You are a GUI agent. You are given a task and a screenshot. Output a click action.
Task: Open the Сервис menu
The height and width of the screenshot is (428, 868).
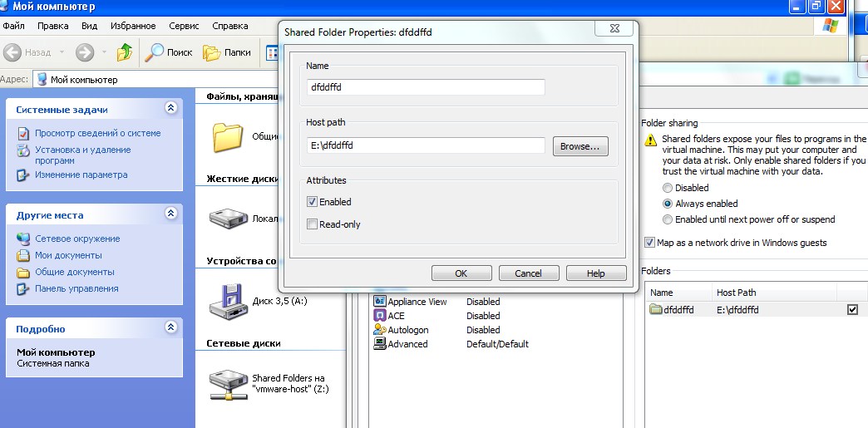[184, 26]
